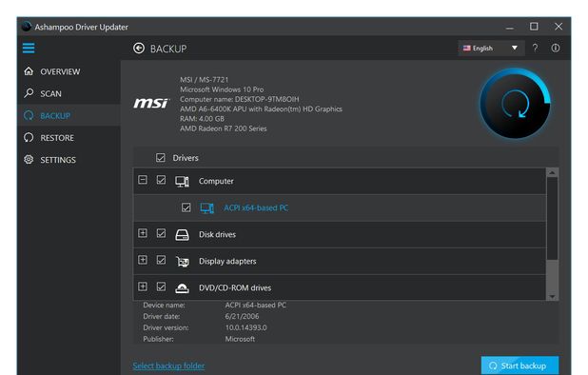Click the back arrow beside BACKUP title
588x375 pixels.
pos(139,48)
